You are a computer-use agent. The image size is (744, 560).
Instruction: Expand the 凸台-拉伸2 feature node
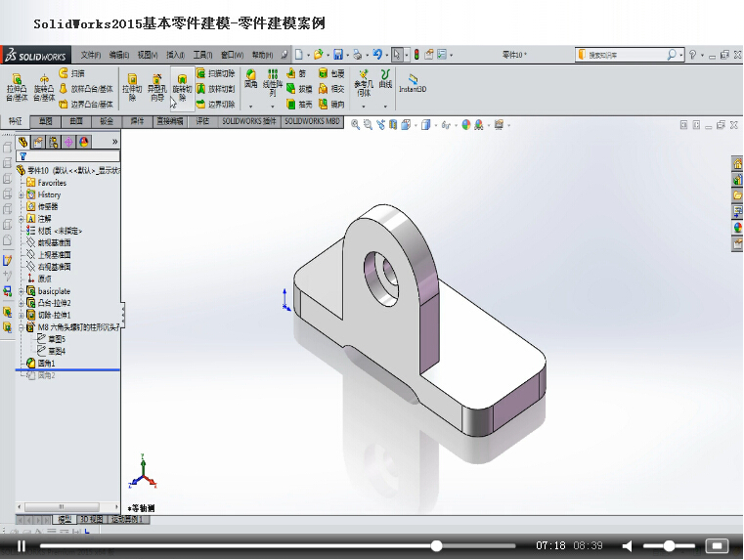click(x=21, y=303)
